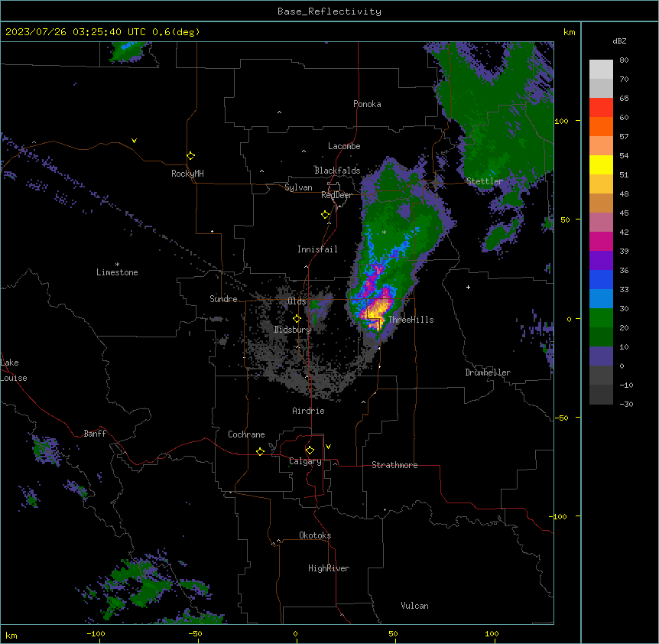
Task: Click the 80 value in dBZ legend
Action: [x=624, y=60]
